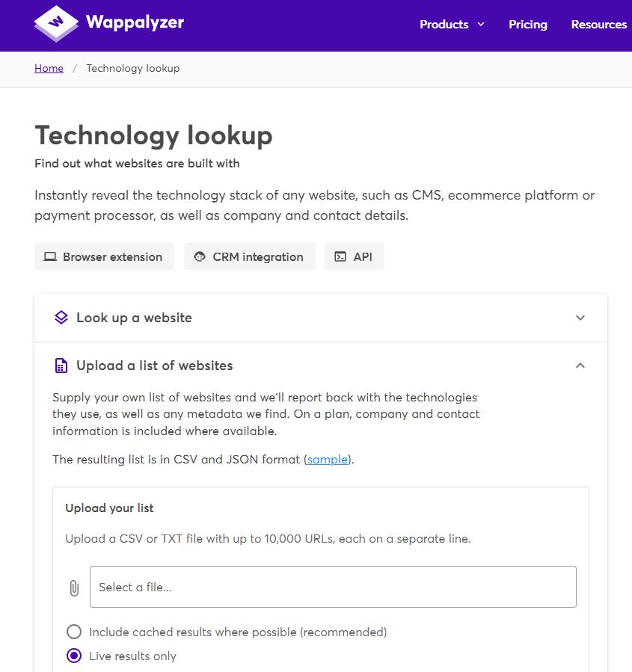This screenshot has height=672, width=632.
Task: Click the API terminal icon
Action: tap(340, 256)
